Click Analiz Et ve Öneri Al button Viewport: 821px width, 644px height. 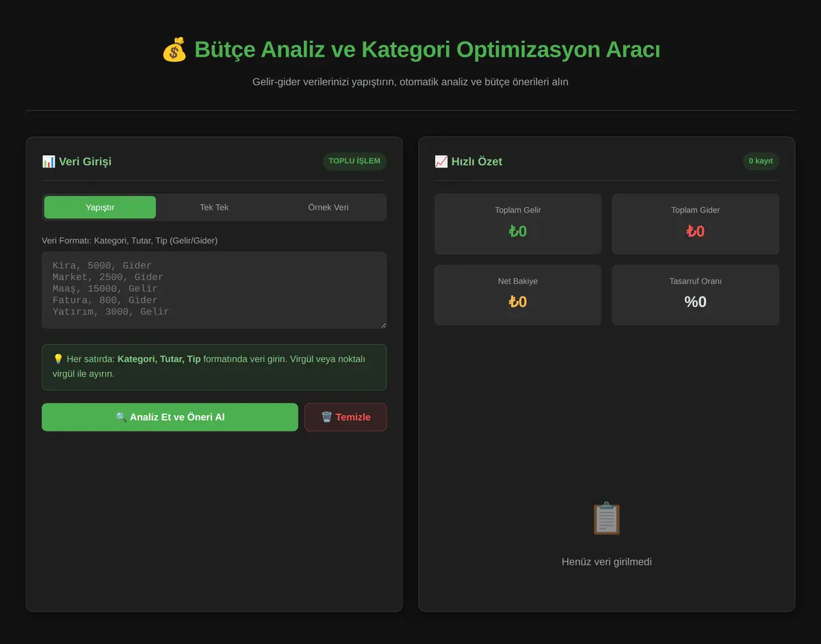click(x=170, y=417)
